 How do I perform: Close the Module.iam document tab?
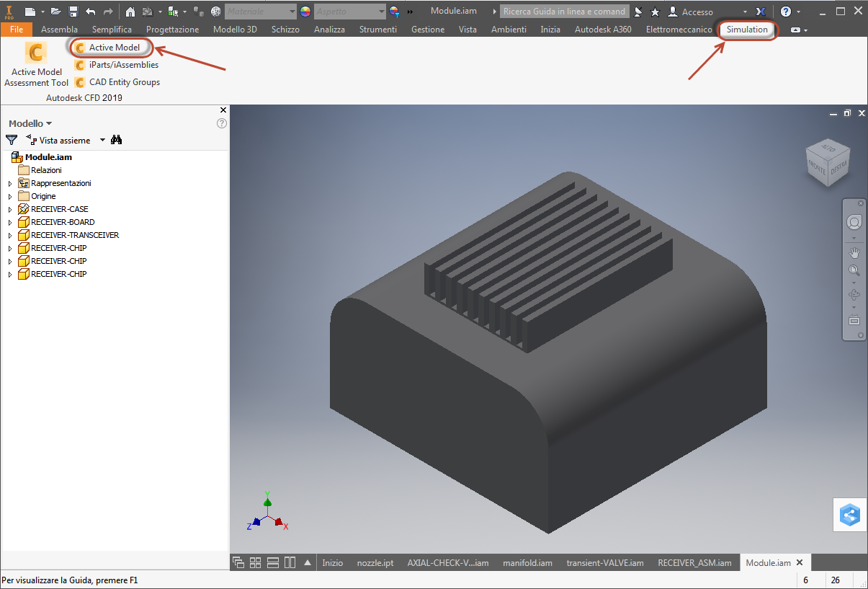[799, 563]
